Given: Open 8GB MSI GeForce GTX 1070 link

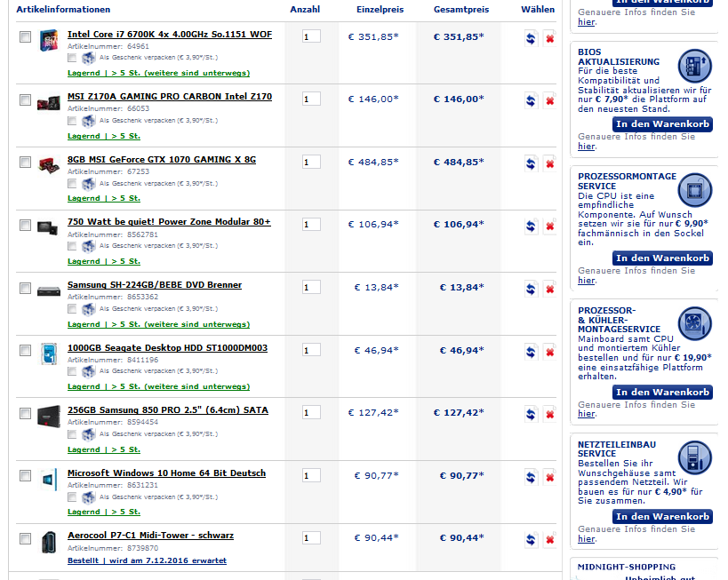Looking at the screenshot, I should 162,160.
